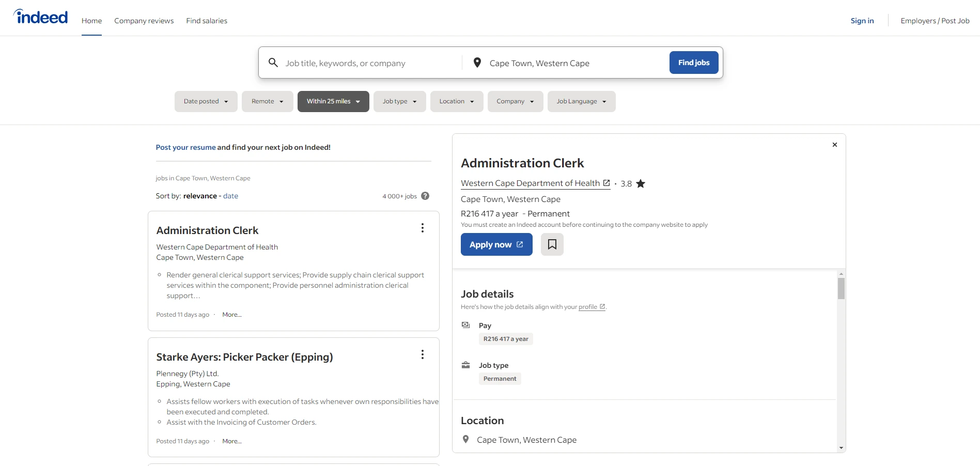Screen dimensions: 980x466
Task: Click the R216 417 a year pay chip
Action: click(x=506, y=339)
